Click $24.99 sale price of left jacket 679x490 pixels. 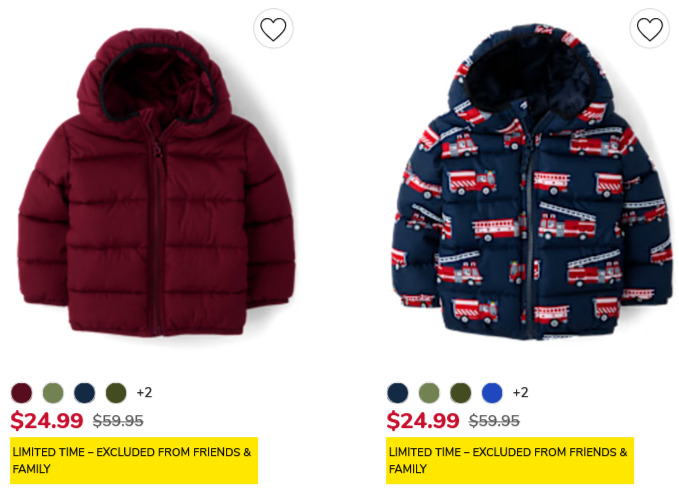click(47, 420)
